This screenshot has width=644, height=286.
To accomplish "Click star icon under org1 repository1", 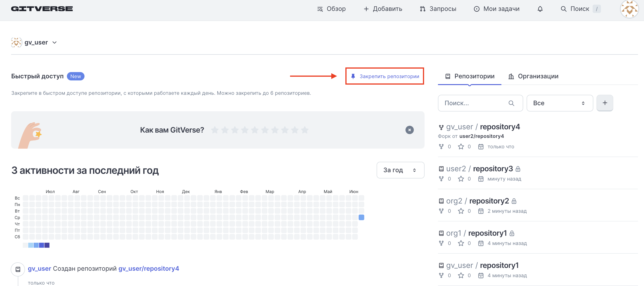I will pyautogui.click(x=461, y=243).
